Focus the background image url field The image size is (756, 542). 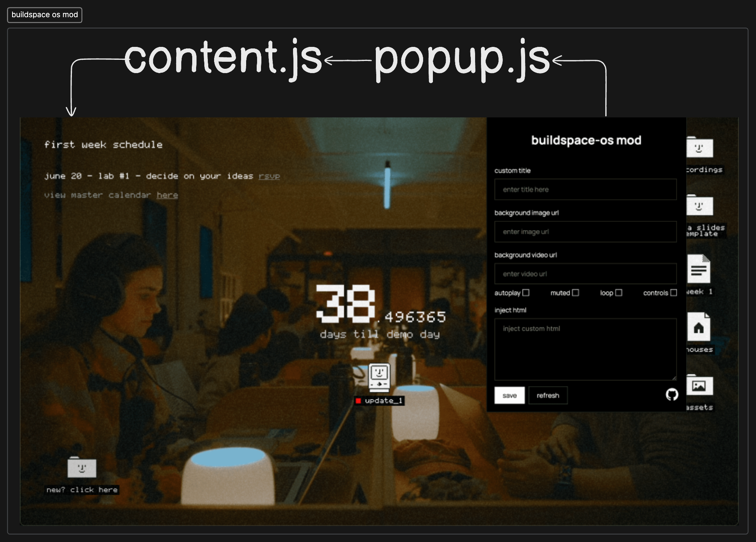(x=585, y=232)
